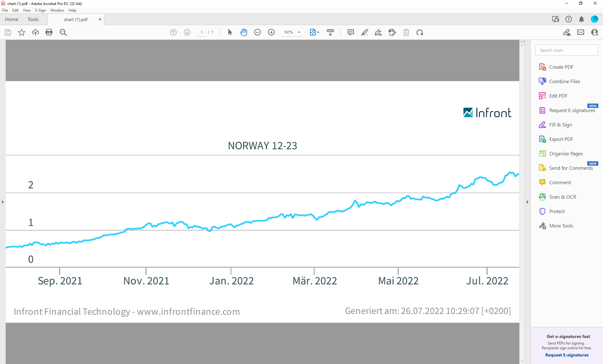Click the Zoom out minus icon

pos(258,32)
